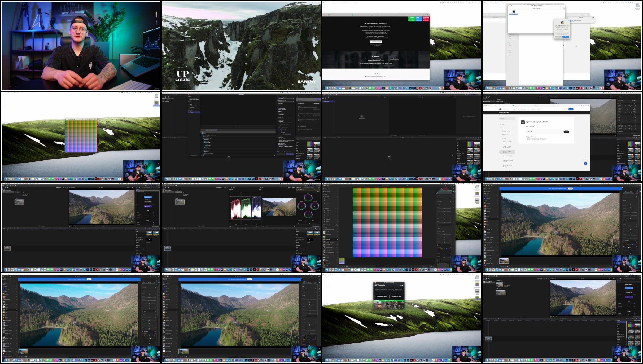This screenshot has width=643, height=364.
Task: Open the blue GoPro LUTs pack banner
Action: tap(419, 19)
